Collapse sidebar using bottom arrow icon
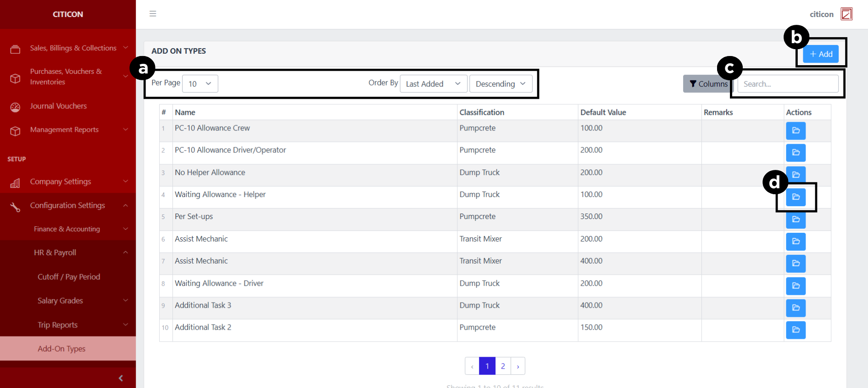This screenshot has width=868, height=388. coord(121,378)
